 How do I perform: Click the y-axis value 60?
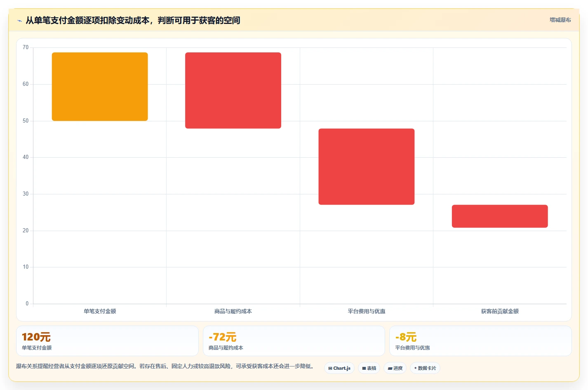[26, 84]
